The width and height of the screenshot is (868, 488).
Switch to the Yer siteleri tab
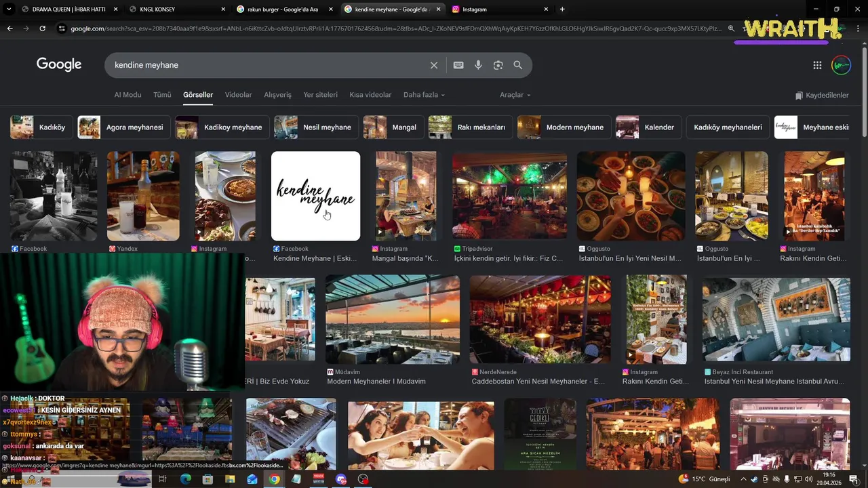tap(320, 95)
